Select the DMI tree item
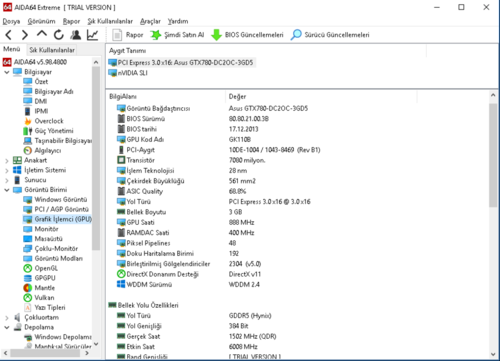This screenshot has height=361, width=500. coord(35,101)
